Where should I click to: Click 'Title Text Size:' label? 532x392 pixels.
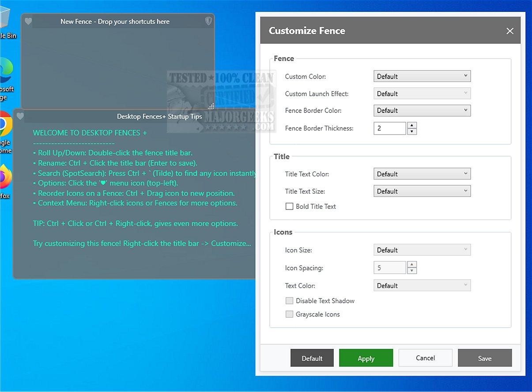(x=306, y=191)
